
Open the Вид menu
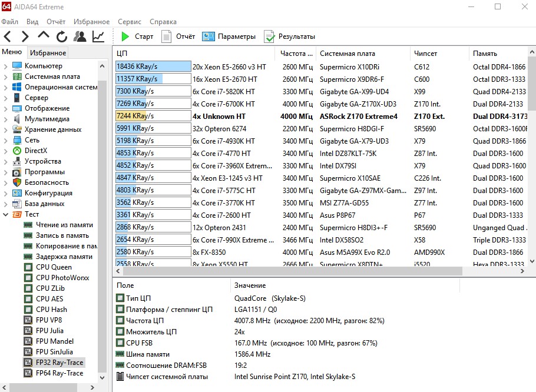pyautogui.click(x=32, y=22)
